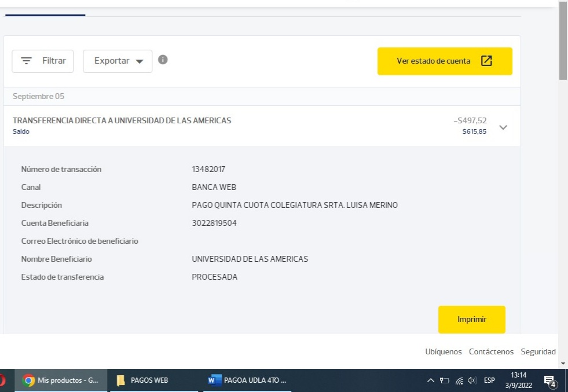Open the Ubíquenos link
This screenshot has height=392, width=568.
click(444, 351)
